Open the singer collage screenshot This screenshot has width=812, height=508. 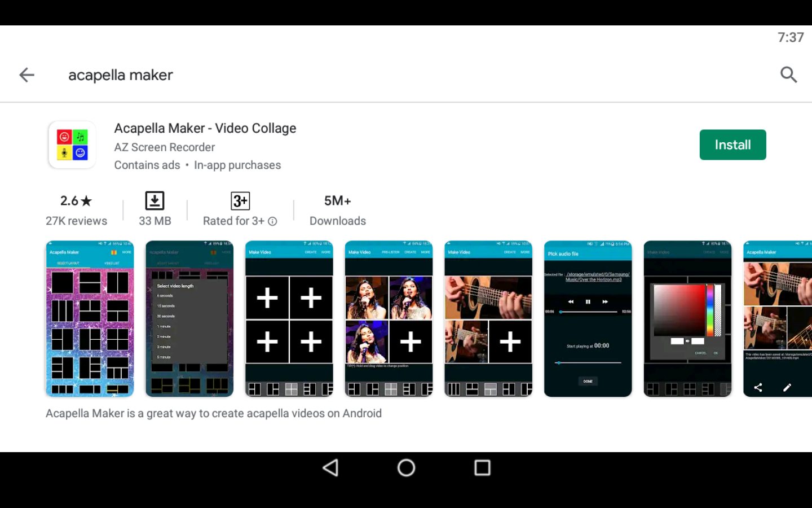click(389, 319)
